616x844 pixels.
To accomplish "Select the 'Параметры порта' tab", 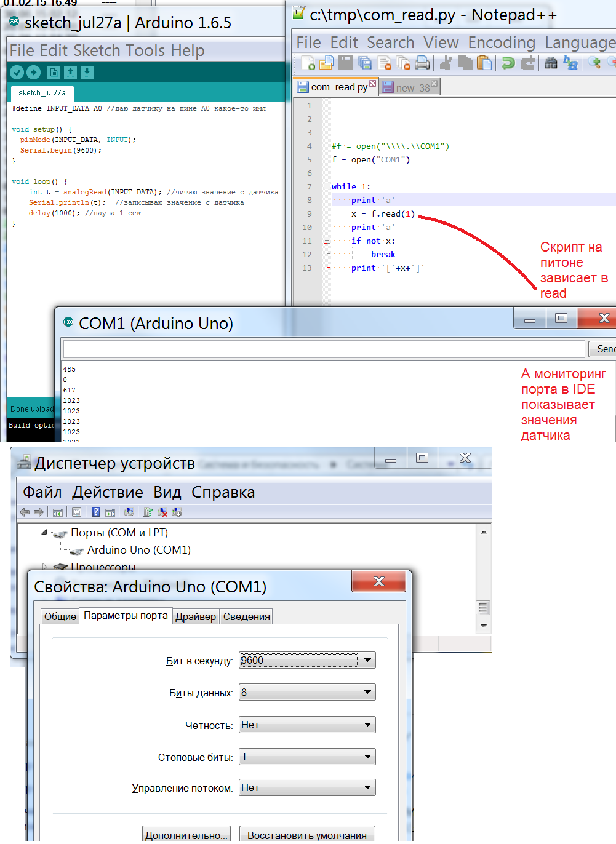I will [126, 615].
